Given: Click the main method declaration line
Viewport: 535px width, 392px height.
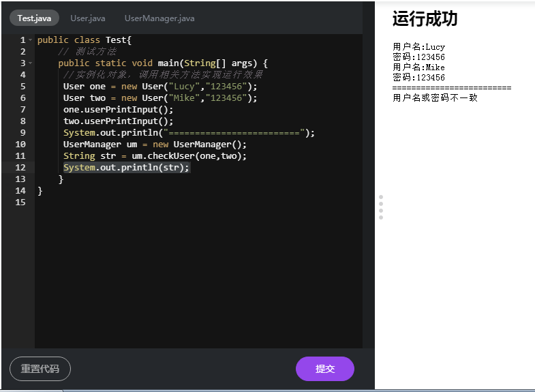Looking at the screenshot, I should pos(163,63).
